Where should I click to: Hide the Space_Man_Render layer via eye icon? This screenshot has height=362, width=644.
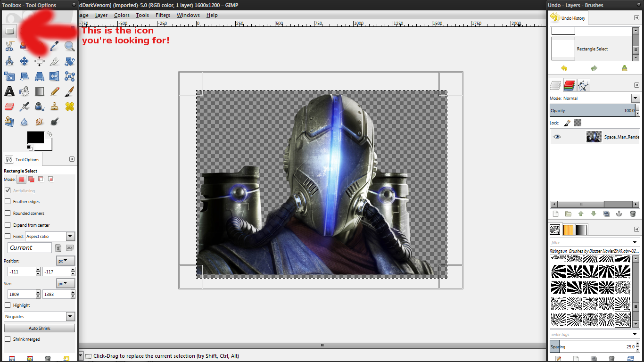click(x=557, y=137)
